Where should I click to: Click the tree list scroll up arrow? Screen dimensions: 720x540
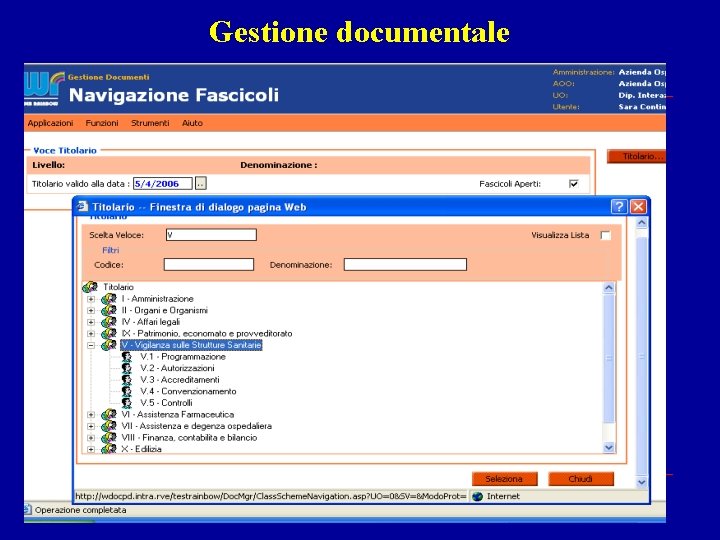[609, 288]
